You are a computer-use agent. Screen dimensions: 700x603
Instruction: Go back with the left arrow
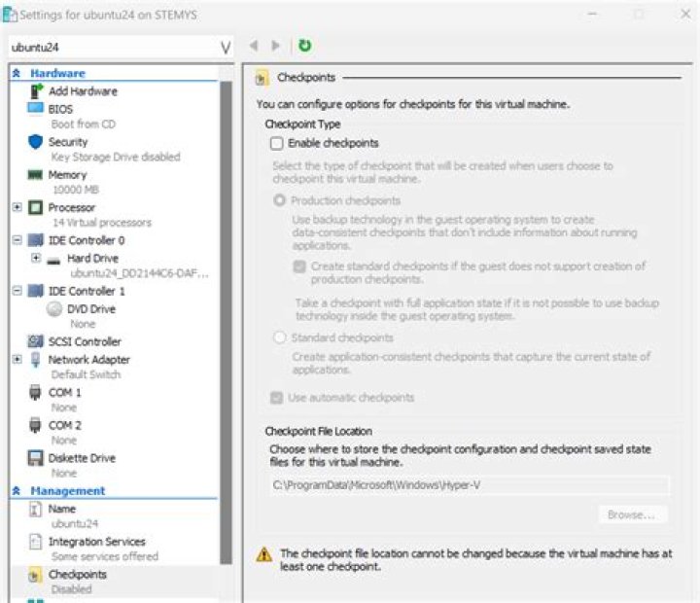click(x=254, y=46)
